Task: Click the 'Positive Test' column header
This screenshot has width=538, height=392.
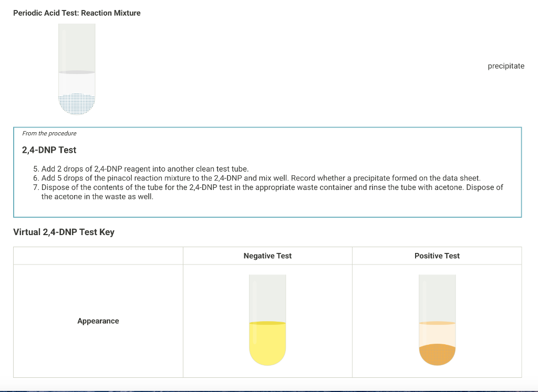Action: [437, 256]
